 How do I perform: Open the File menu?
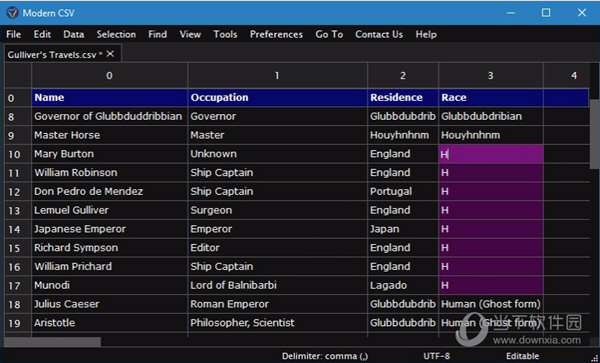13,34
